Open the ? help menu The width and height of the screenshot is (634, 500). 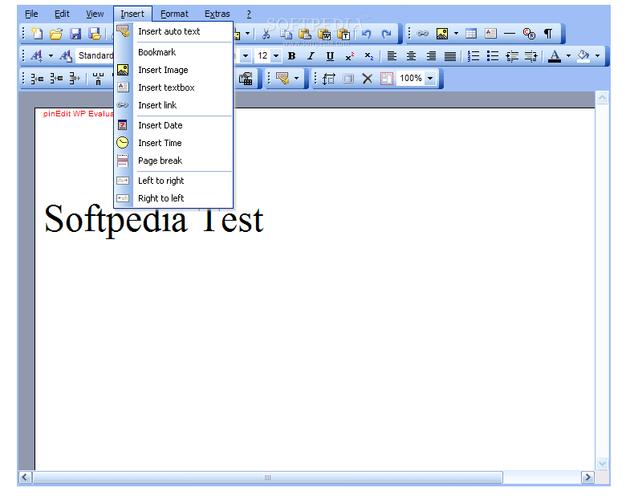click(249, 14)
